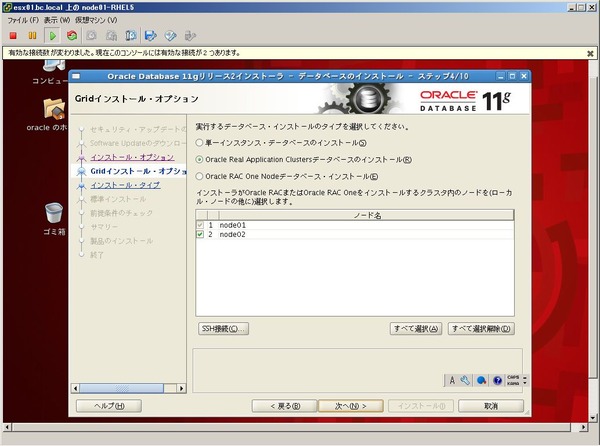Click すべて選択解除(D) button

(481, 329)
